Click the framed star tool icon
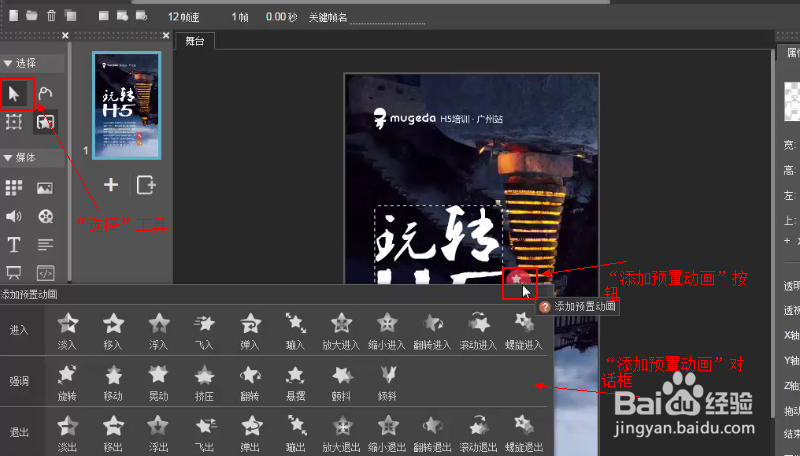 tap(45, 122)
